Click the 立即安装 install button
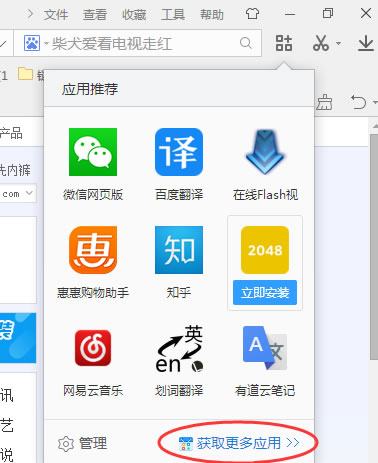Viewport: 378px width, 463px height. click(265, 293)
